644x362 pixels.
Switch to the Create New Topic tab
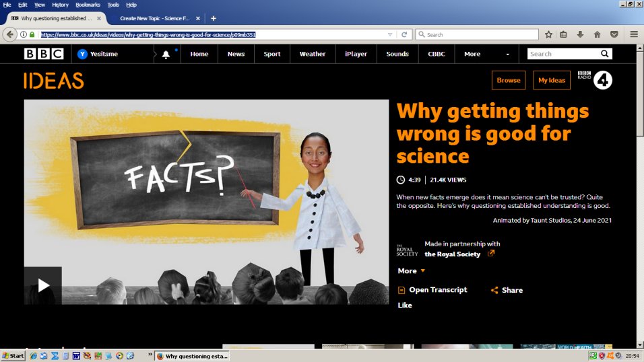[159, 18]
